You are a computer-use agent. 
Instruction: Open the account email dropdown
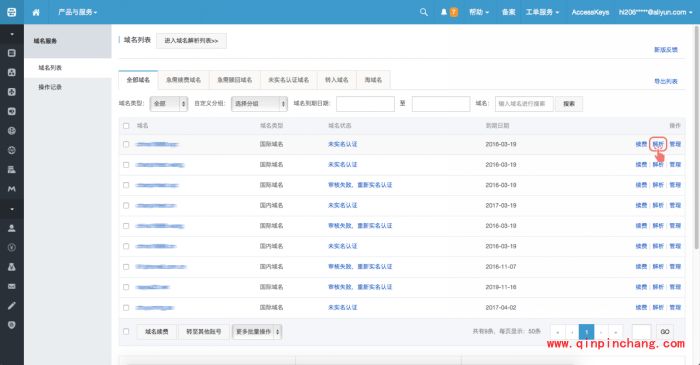pyautogui.click(x=656, y=12)
